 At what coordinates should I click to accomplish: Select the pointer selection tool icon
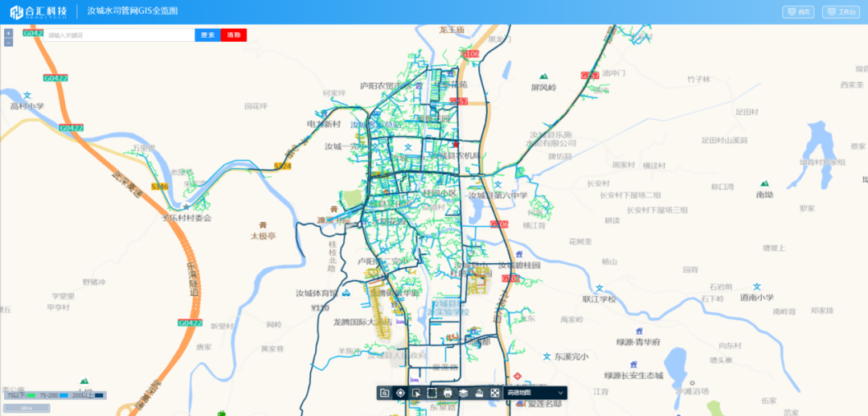pos(416,393)
